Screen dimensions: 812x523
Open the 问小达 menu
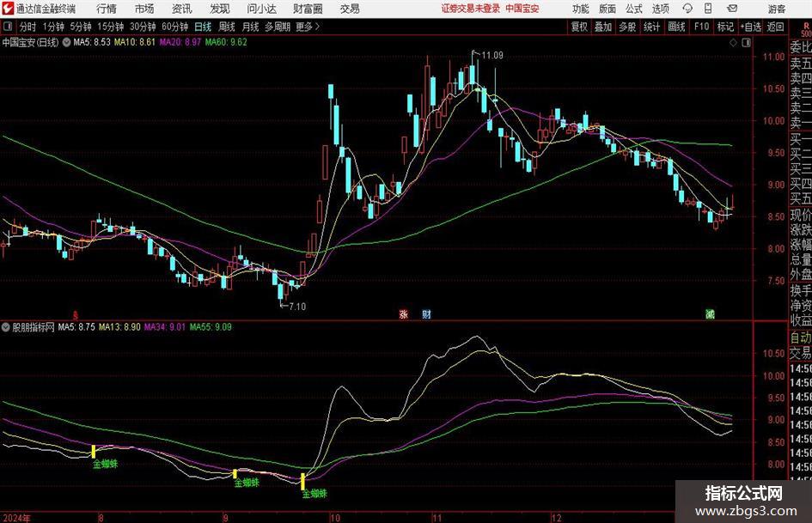(261, 9)
